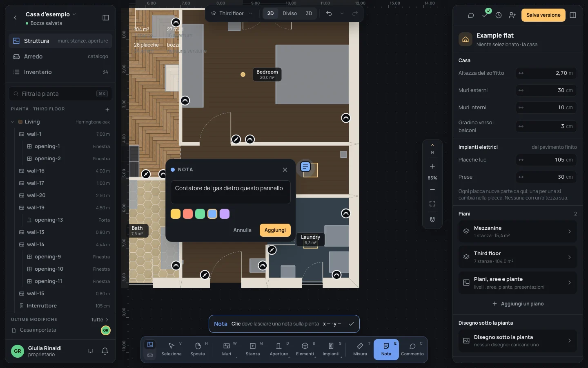Select the Commento tool

(412, 350)
